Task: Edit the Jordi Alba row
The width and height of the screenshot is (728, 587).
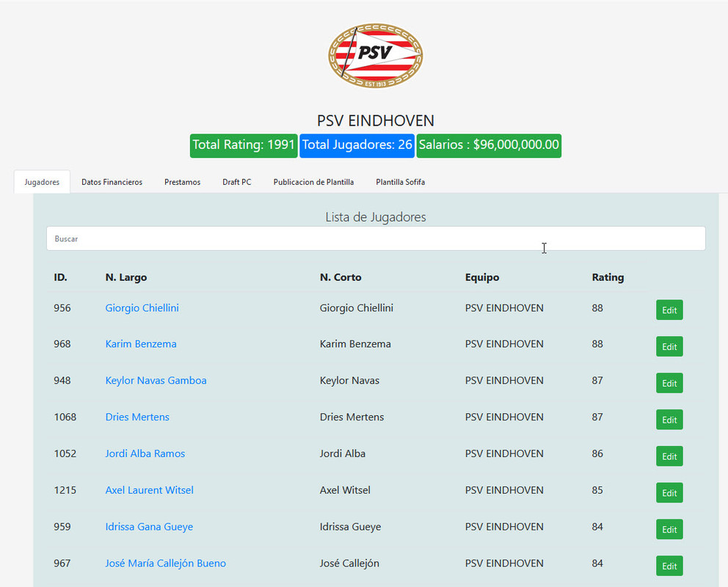Action: click(x=669, y=456)
